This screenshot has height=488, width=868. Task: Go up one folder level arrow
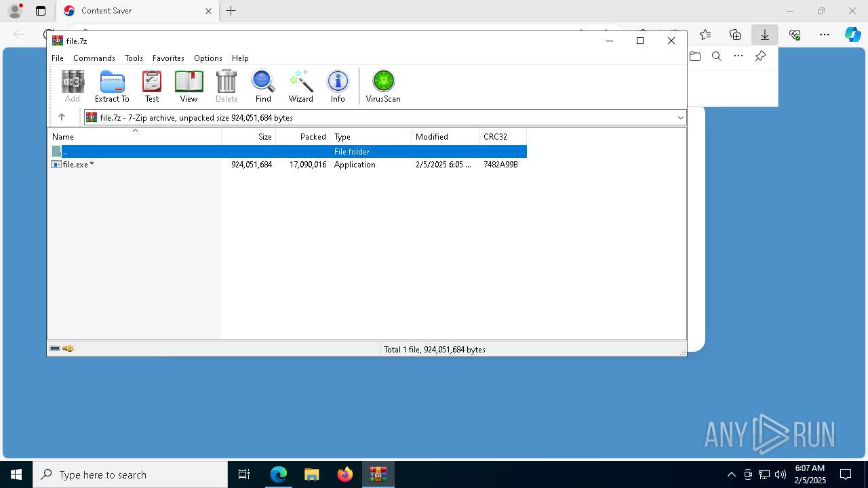[x=62, y=117]
